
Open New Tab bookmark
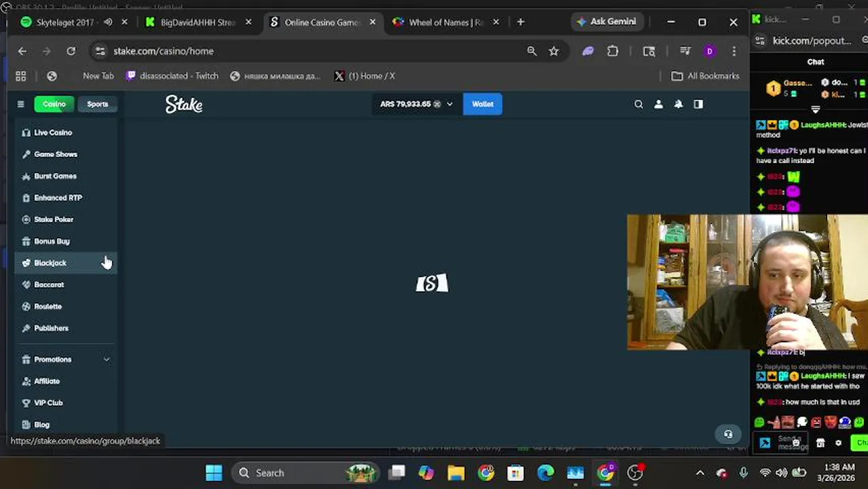point(98,76)
